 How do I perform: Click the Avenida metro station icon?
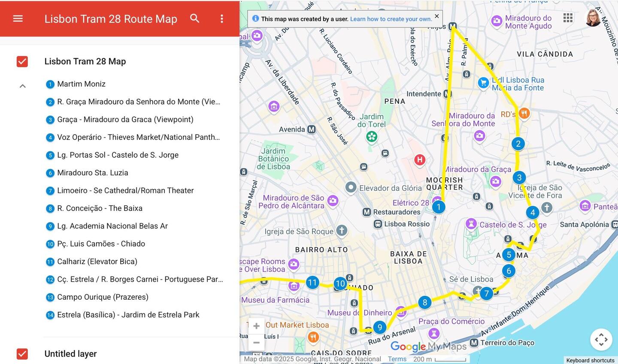click(x=312, y=129)
